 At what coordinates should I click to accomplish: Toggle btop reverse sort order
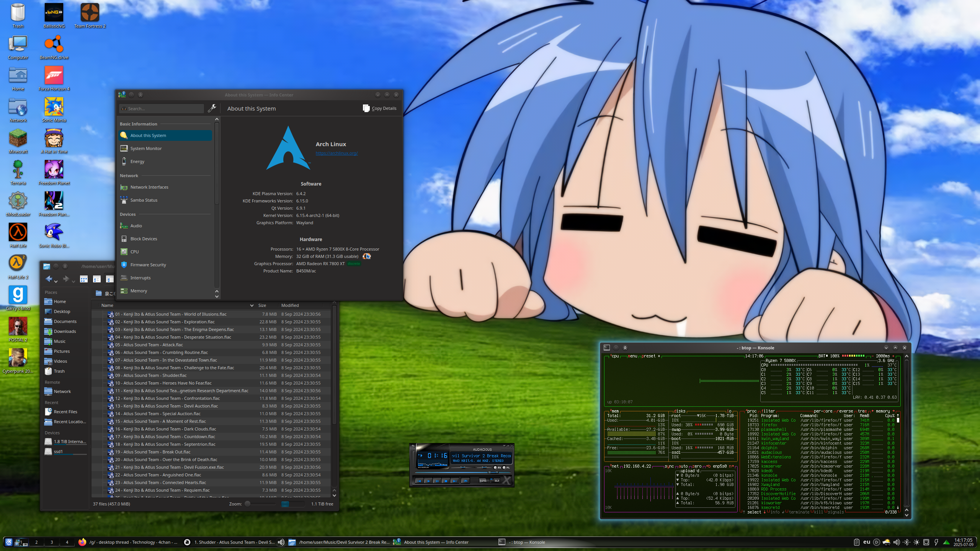tap(845, 411)
